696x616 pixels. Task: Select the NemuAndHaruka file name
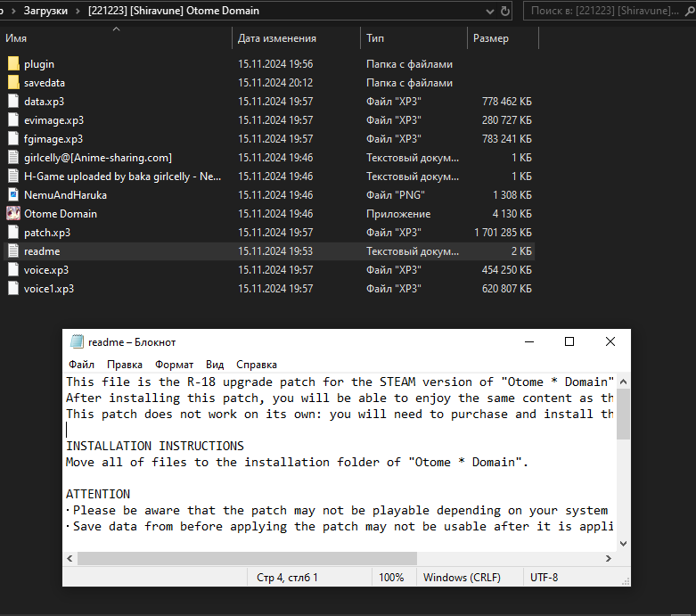coord(65,195)
